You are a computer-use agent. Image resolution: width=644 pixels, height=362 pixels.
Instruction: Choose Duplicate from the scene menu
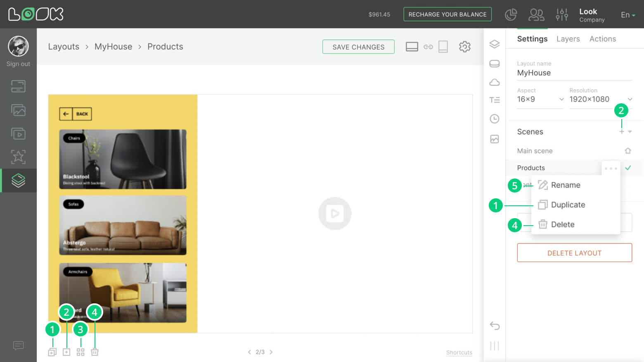pos(568,205)
